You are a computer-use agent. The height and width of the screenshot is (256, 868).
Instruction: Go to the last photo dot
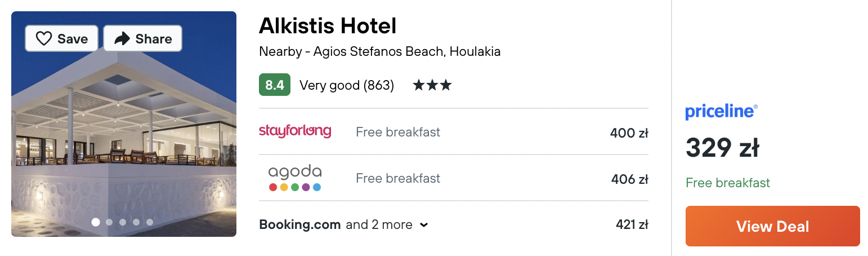coord(150,222)
